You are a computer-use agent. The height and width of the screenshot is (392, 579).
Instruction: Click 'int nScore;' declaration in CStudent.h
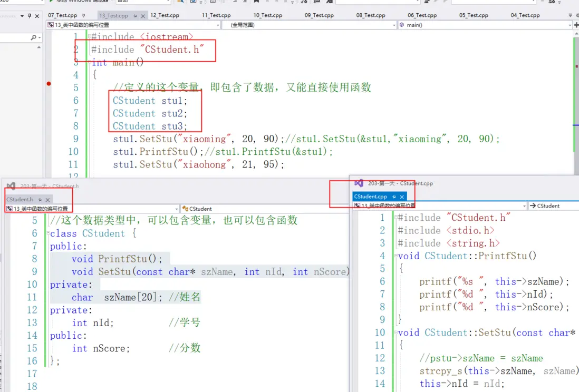click(x=101, y=348)
